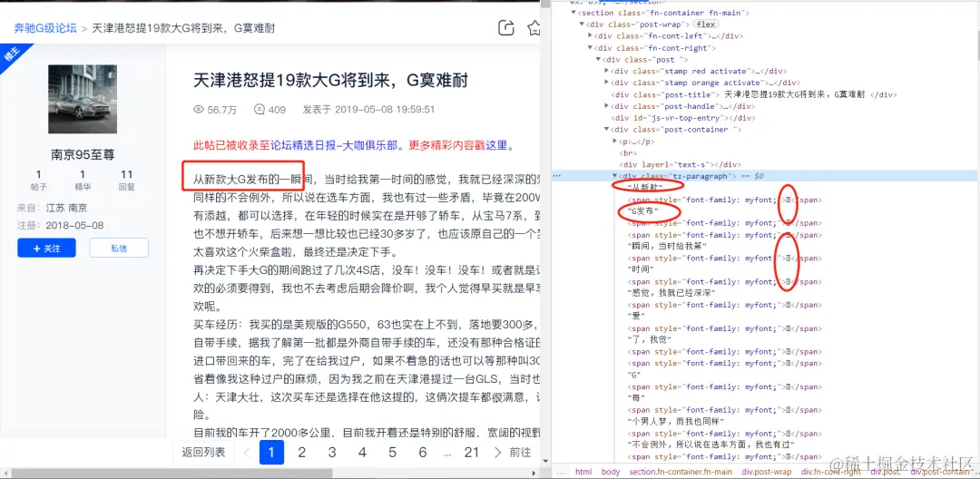The height and width of the screenshot is (479, 980).
Task: Go to page 2 in pagination
Action: (302, 452)
